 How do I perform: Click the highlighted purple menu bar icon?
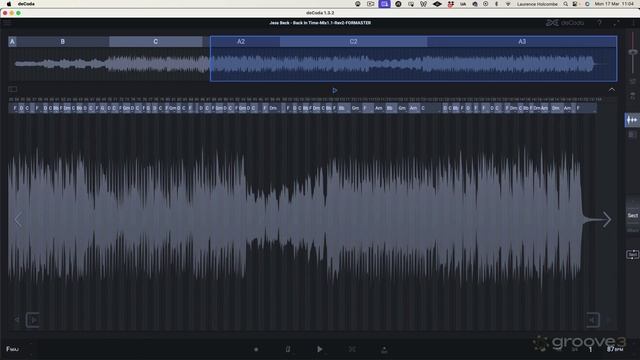click(x=384, y=4)
